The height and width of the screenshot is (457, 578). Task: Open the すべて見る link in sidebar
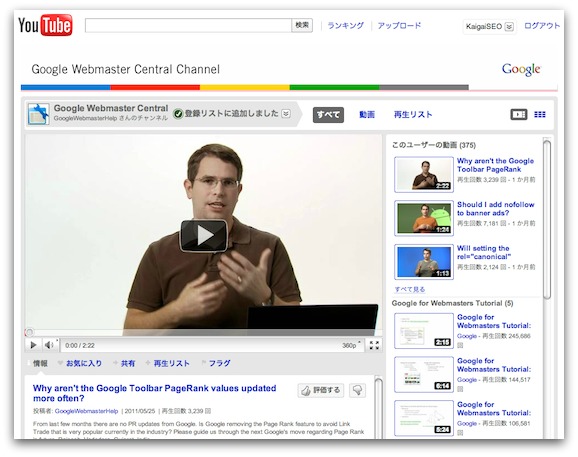[410, 289]
